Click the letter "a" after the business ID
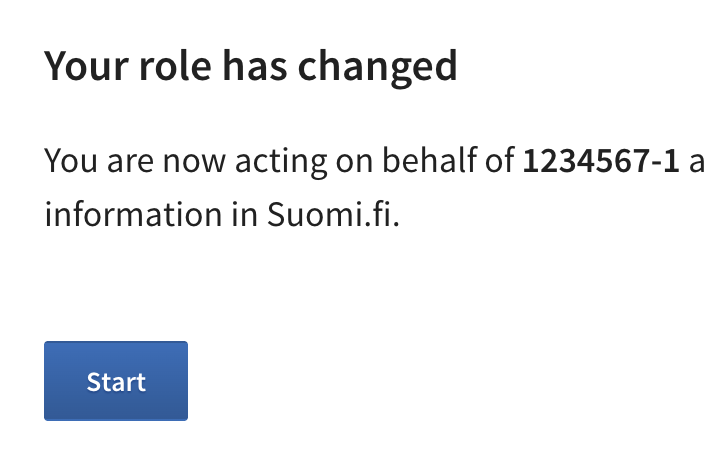 click(x=697, y=160)
